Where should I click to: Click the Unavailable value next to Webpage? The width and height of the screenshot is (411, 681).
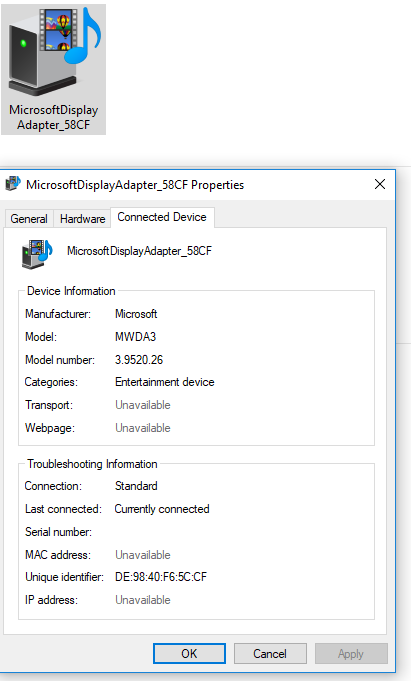coord(143,428)
